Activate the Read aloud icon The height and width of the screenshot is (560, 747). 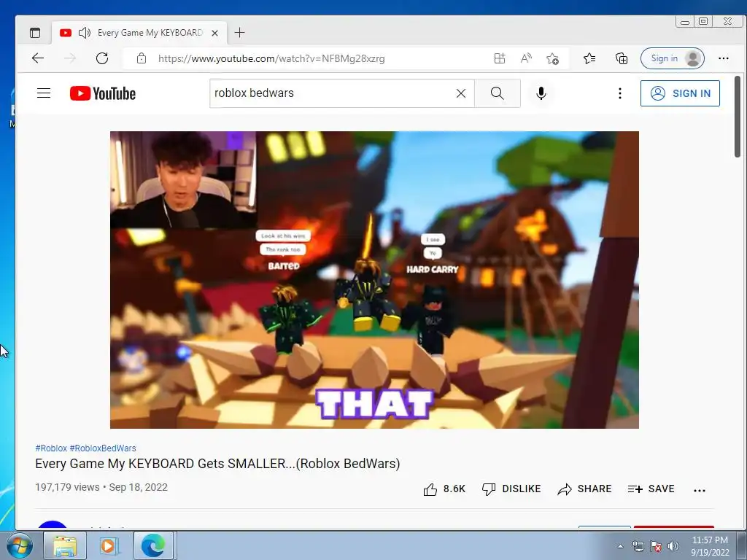526,58
